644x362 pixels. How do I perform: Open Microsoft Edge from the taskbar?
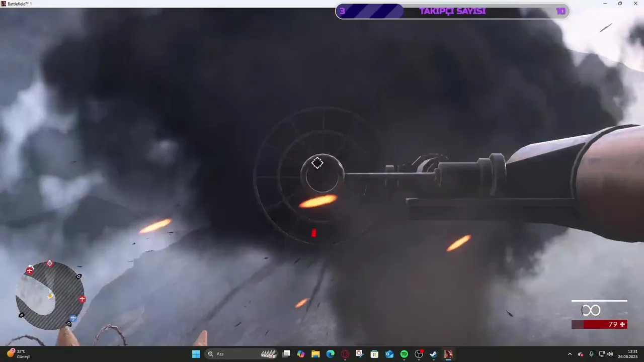330,354
